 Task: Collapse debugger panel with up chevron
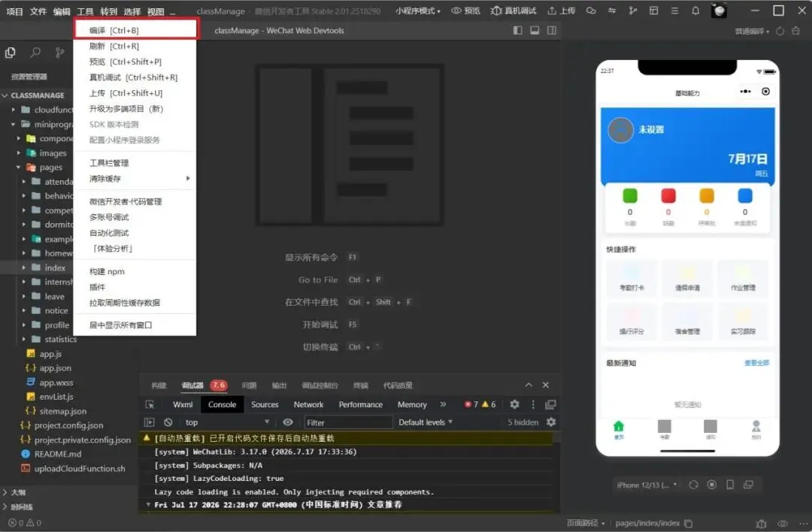tap(529, 385)
